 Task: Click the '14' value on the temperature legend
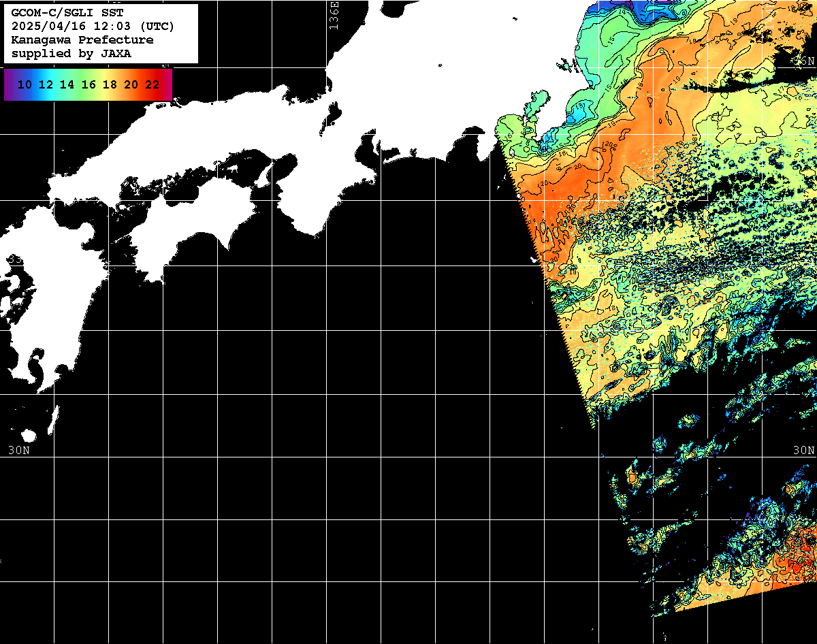pos(67,84)
